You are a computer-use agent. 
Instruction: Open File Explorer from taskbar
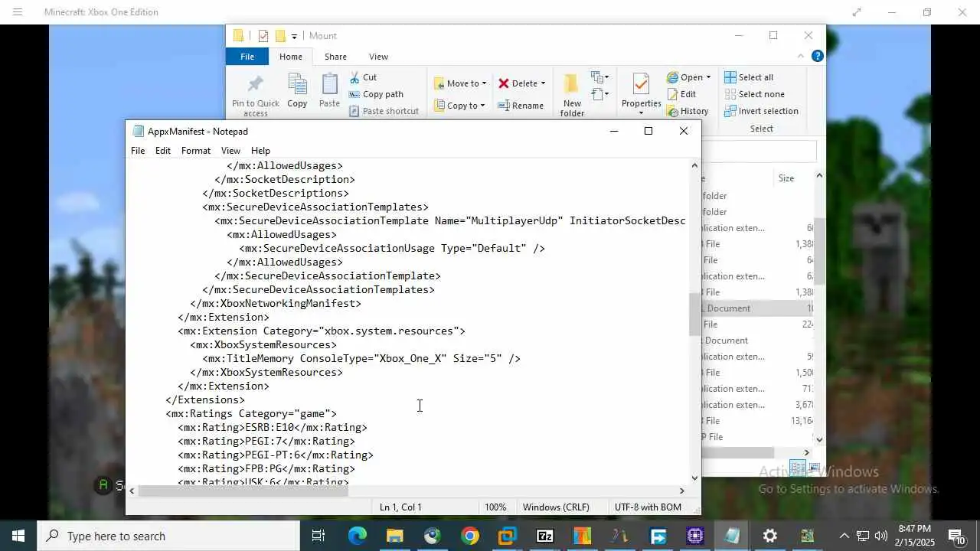(x=395, y=536)
